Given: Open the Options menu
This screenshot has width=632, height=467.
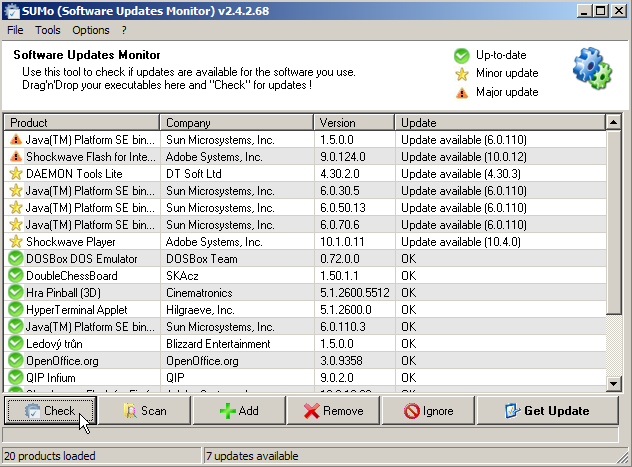Looking at the screenshot, I should pyautogui.click(x=91, y=30).
